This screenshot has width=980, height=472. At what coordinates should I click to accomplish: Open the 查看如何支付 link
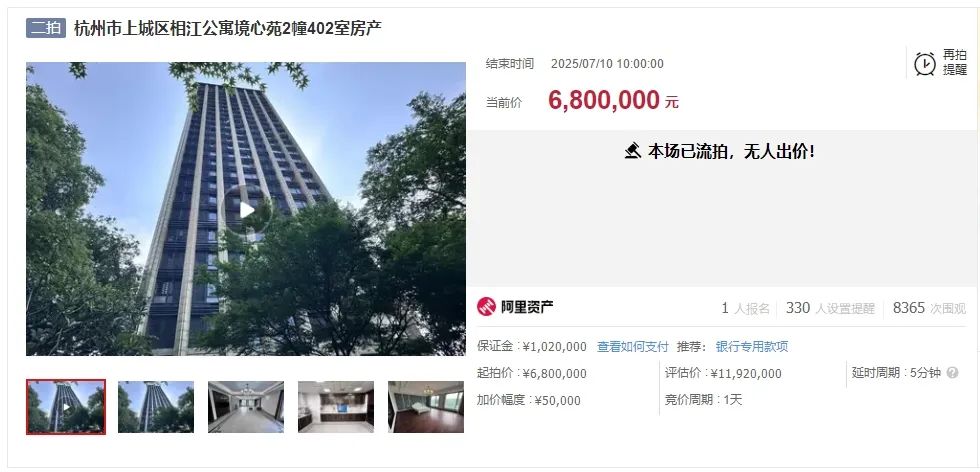[x=632, y=346]
